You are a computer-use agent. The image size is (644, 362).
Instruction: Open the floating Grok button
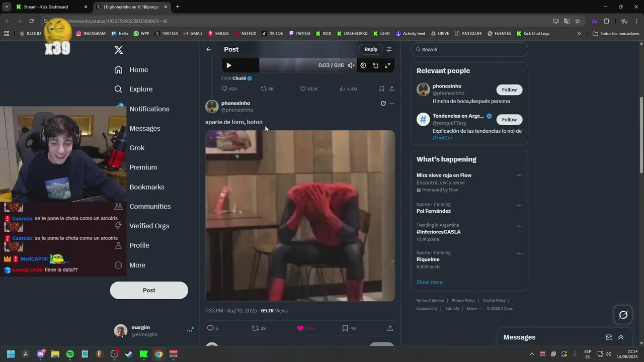pyautogui.click(x=623, y=315)
